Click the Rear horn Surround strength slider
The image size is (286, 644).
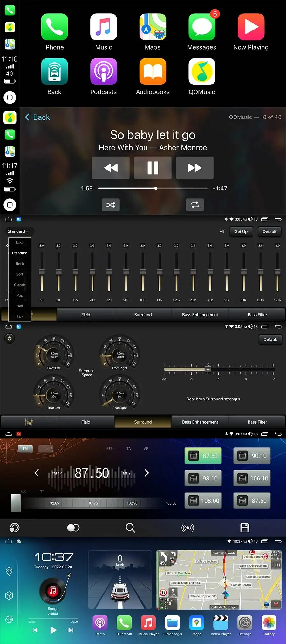[x=219, y=369]
